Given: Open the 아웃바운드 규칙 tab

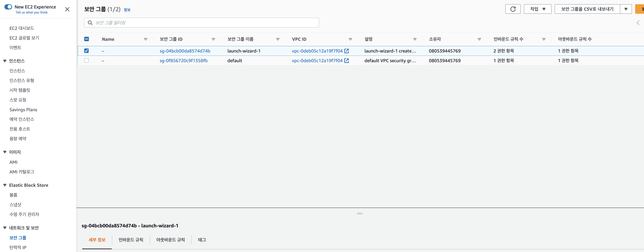Looking at the screenshot, I should point(170,240).
